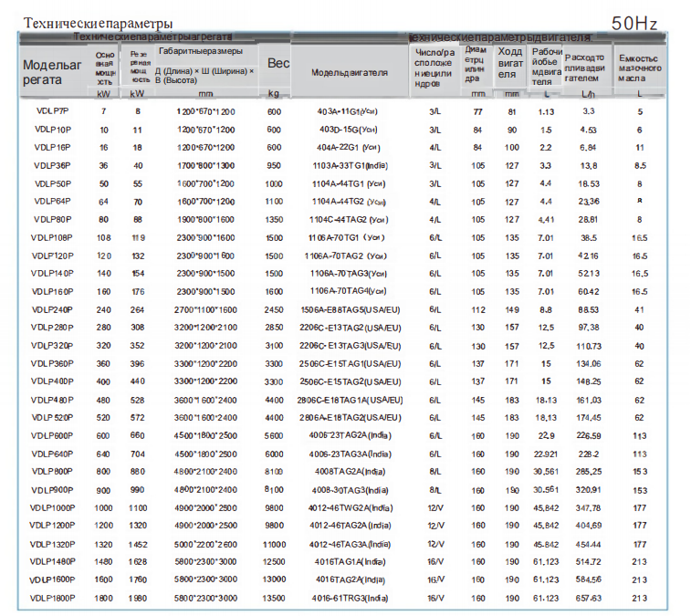Select the model VDLP108P
Screen dimensions: 691x616
tap(52, 238)
